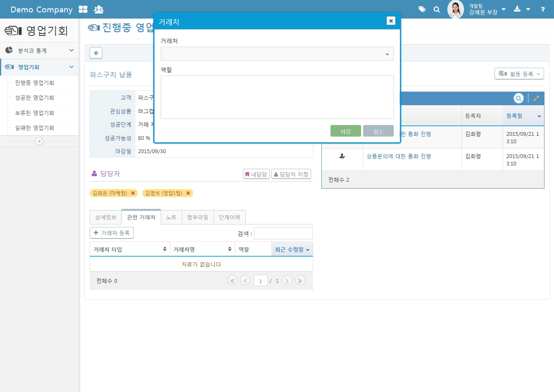Open the search magnifier in top bar

[x=437, y=9]
